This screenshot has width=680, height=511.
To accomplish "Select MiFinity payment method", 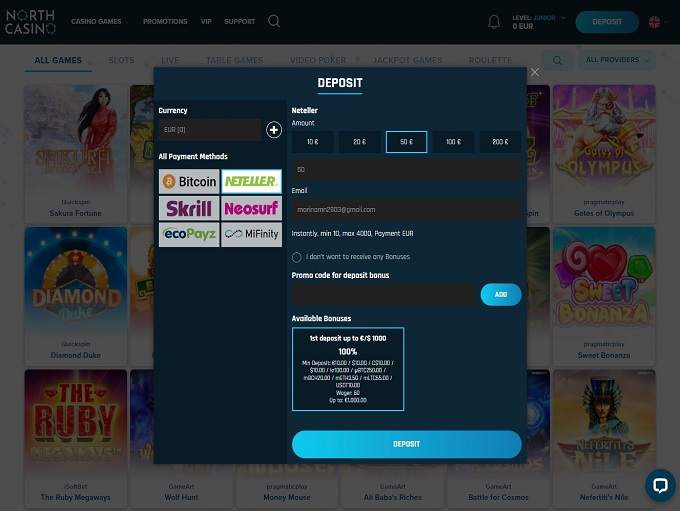I will coord(252,235).
